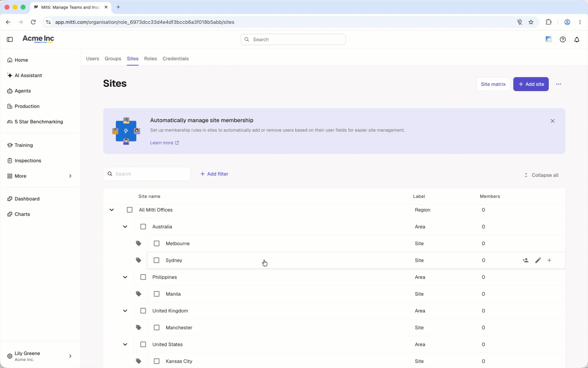Bookmark this page with the star icon

point(531,22)
